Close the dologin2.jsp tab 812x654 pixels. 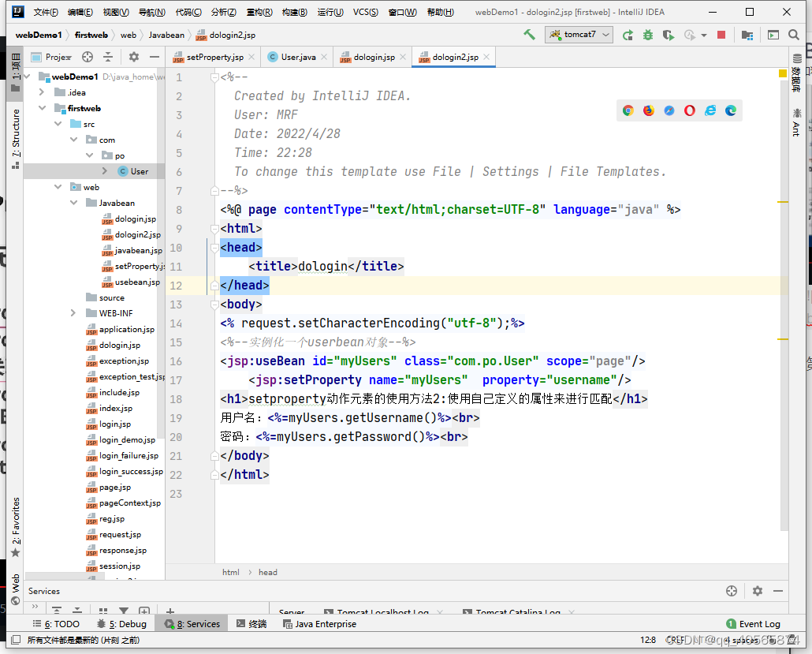[x=486, y=57]
